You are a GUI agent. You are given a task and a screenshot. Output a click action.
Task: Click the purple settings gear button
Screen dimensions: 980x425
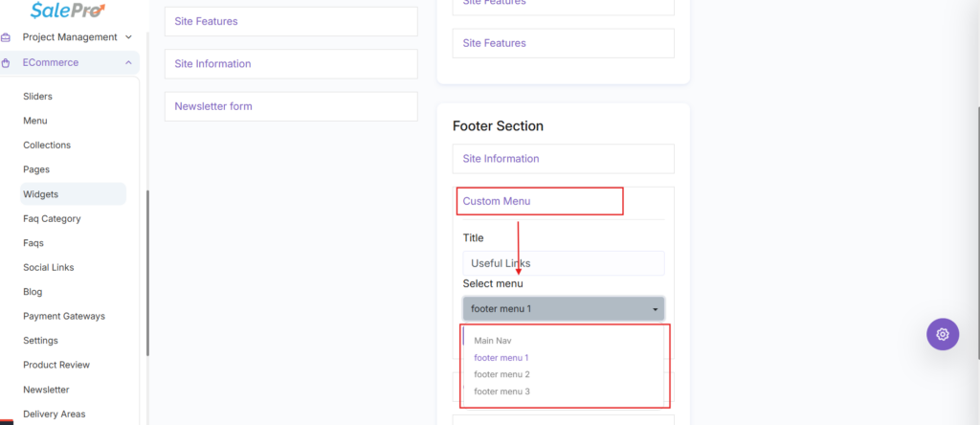[x=943, y=334]
